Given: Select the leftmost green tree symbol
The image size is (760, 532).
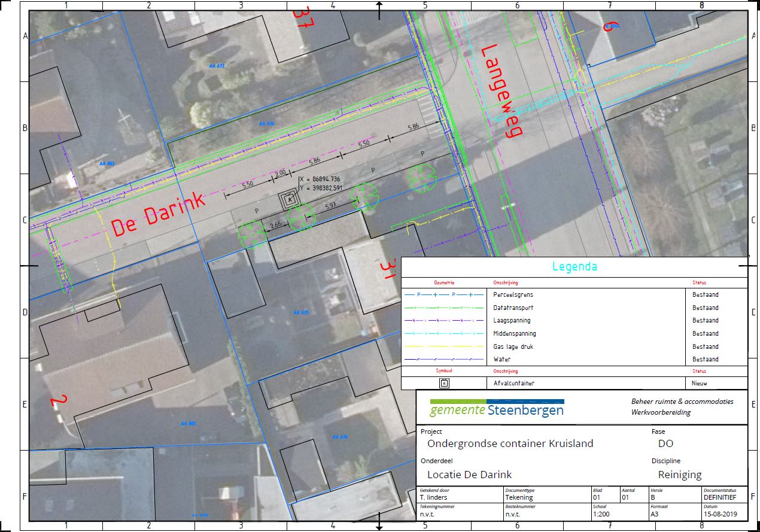Looking at the screenshot, I should point(251,234).
